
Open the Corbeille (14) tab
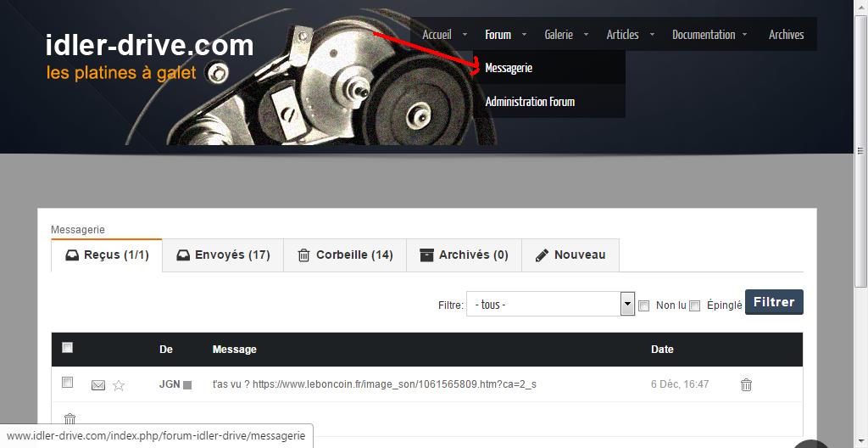point(345,255)
